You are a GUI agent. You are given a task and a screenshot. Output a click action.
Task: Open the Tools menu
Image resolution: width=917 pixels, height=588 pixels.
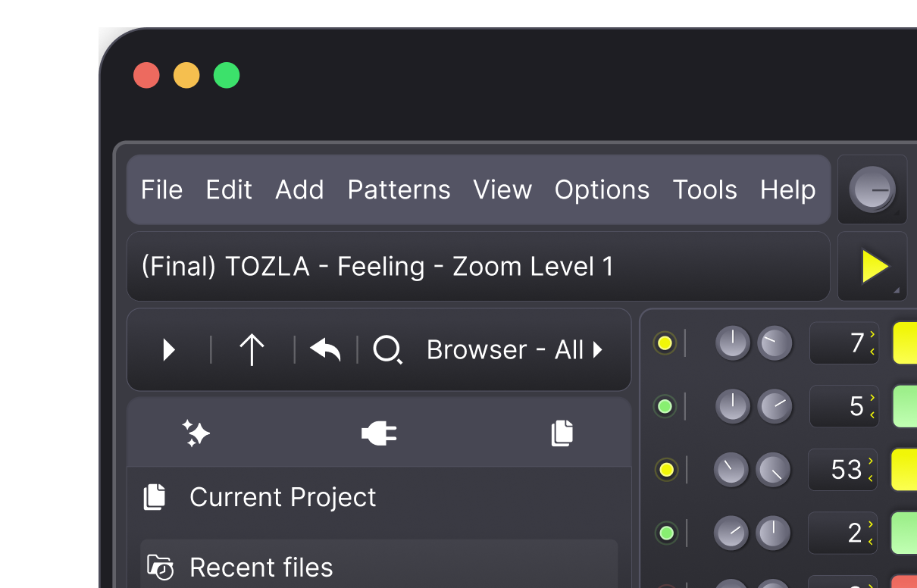point(704,189)
